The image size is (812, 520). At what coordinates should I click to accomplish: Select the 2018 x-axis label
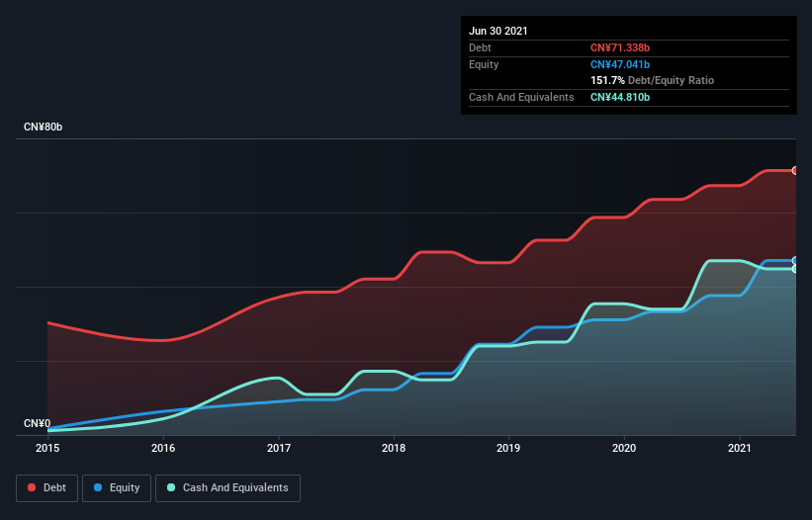click(x=394, y=448)
